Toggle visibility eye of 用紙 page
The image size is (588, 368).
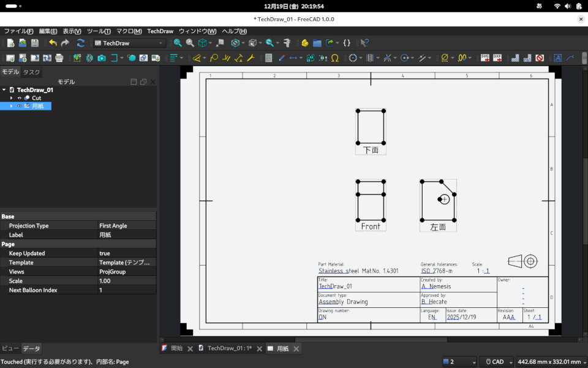click(x=20, y=106)
